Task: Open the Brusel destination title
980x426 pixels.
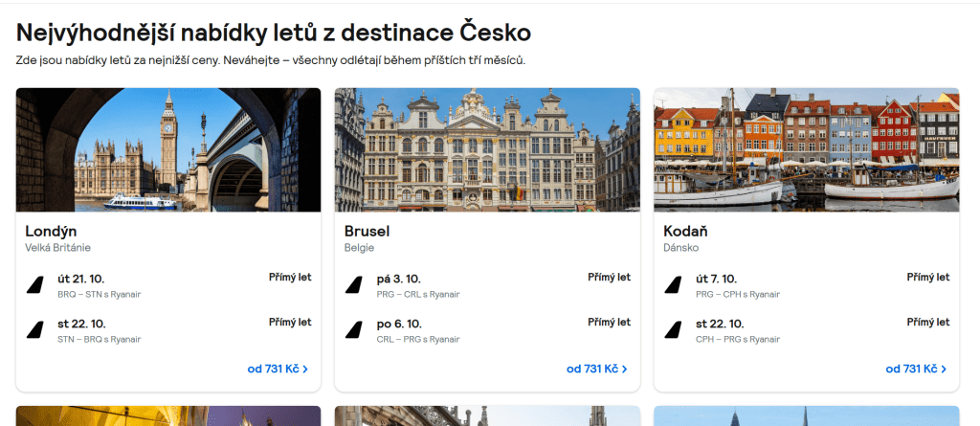Action: 367,231
